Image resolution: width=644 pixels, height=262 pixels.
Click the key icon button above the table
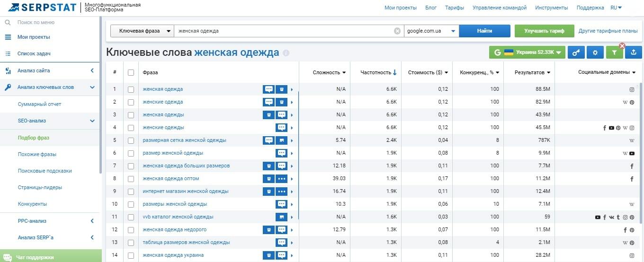pos(576,52)
